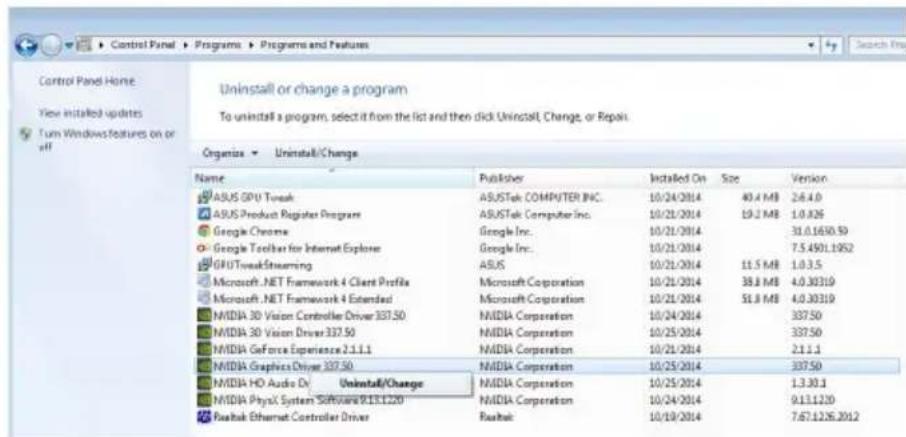Open the Organize dropdown menu
This screenshot has height=437, width=906.
pos(229,154)
